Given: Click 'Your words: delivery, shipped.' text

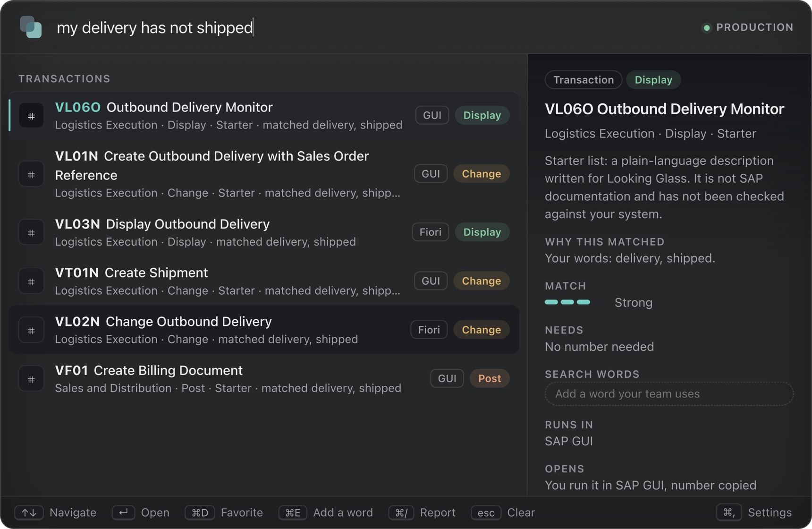Looking at the screenshot, I should click(x=630, y=258).
